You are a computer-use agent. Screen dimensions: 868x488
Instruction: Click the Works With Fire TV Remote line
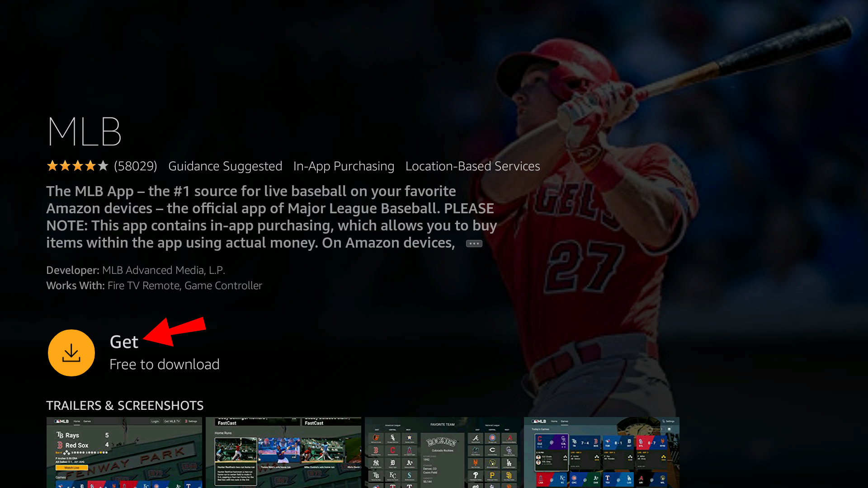point(154,286)
